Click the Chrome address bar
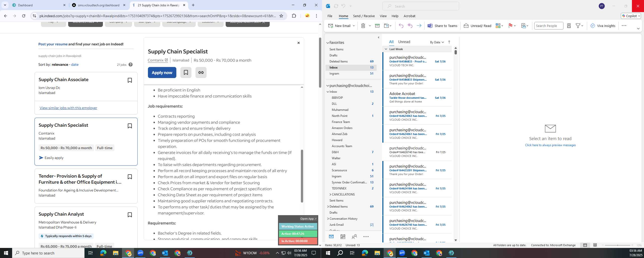 [157, 16]
